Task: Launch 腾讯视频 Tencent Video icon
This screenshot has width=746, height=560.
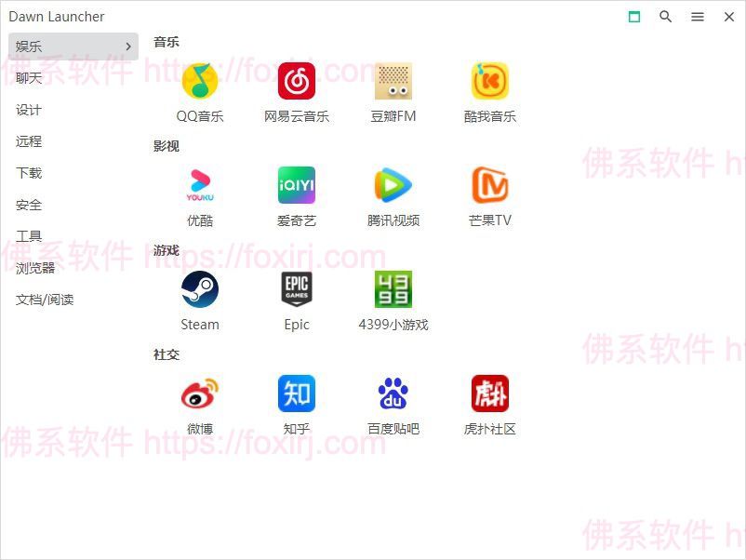Action: 393,186
